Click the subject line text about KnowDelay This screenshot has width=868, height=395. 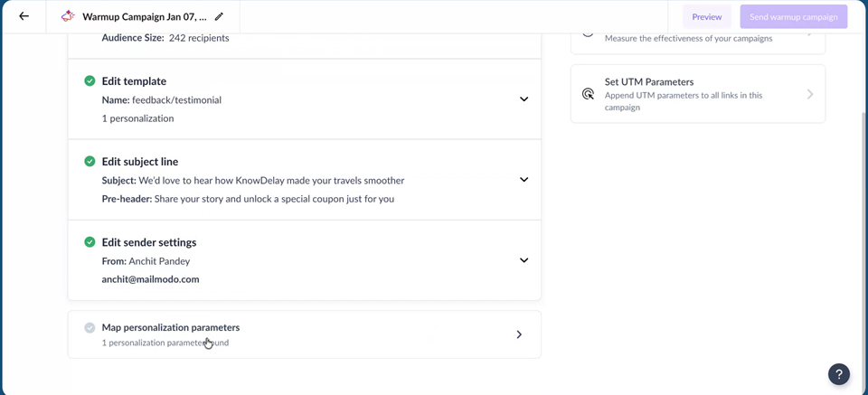(271, 181)
